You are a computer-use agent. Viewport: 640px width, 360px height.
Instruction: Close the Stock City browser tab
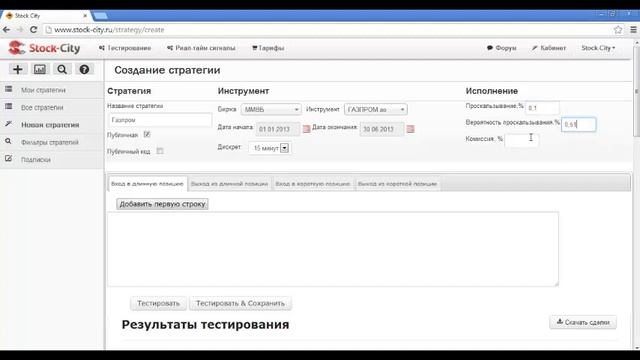click(x=85, y=16)
